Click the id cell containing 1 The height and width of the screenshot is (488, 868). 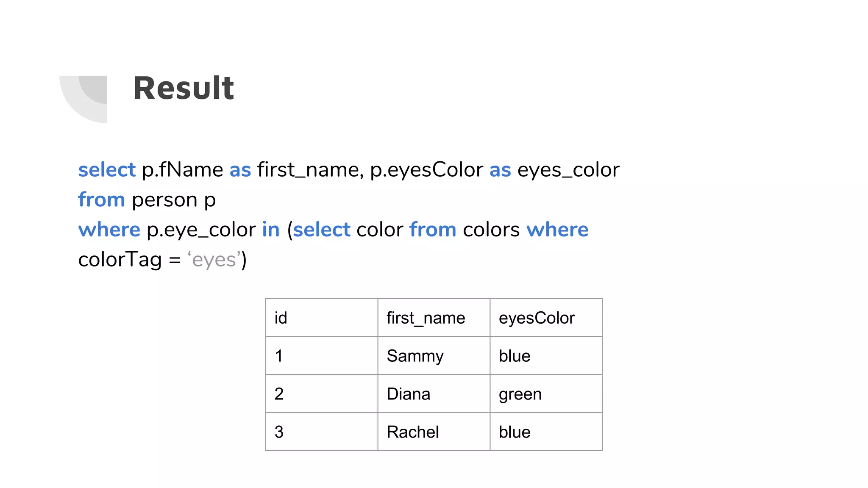pyautogui.click(x=322, y=356)
